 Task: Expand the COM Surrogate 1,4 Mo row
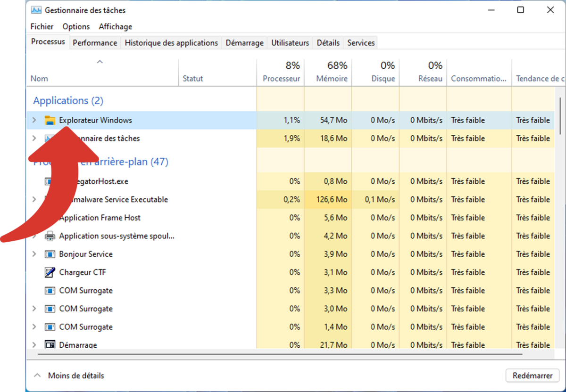tap(34, 327)
